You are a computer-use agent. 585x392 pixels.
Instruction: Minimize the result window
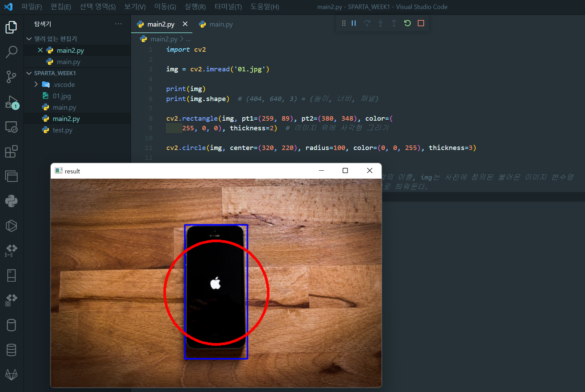[321, 170]
